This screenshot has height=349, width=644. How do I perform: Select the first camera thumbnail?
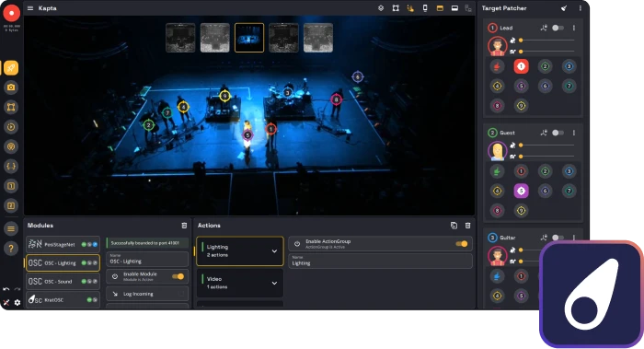pos(180,38)
